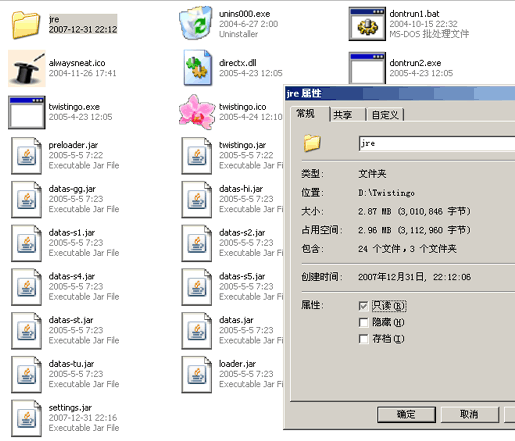The height and width of the screenshot is (441, 515).
Task: Click the loader.jar file name
Action: (x=238, y=364)
